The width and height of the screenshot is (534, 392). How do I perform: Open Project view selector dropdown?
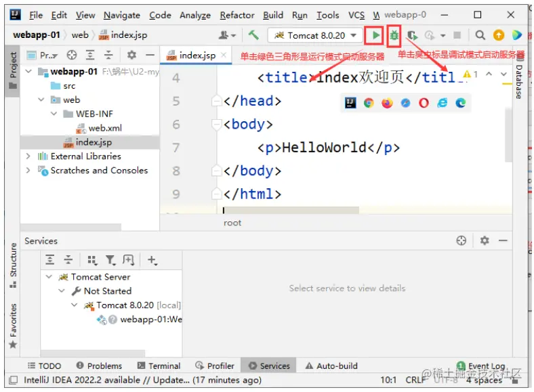[43, 55]
